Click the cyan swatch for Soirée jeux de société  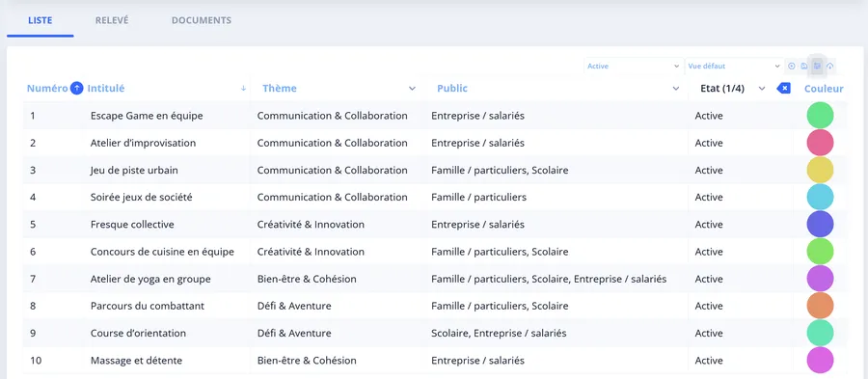(820, 197)
